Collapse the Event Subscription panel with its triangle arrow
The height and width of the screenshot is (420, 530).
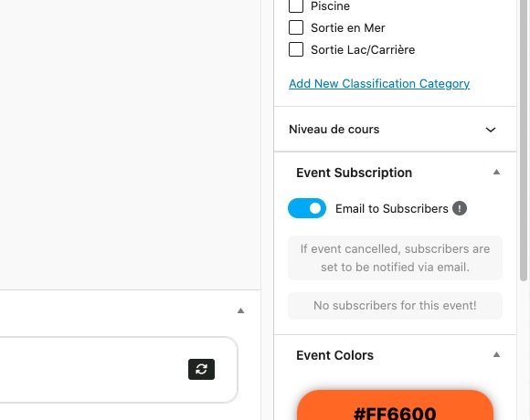(x=496, y=173)
